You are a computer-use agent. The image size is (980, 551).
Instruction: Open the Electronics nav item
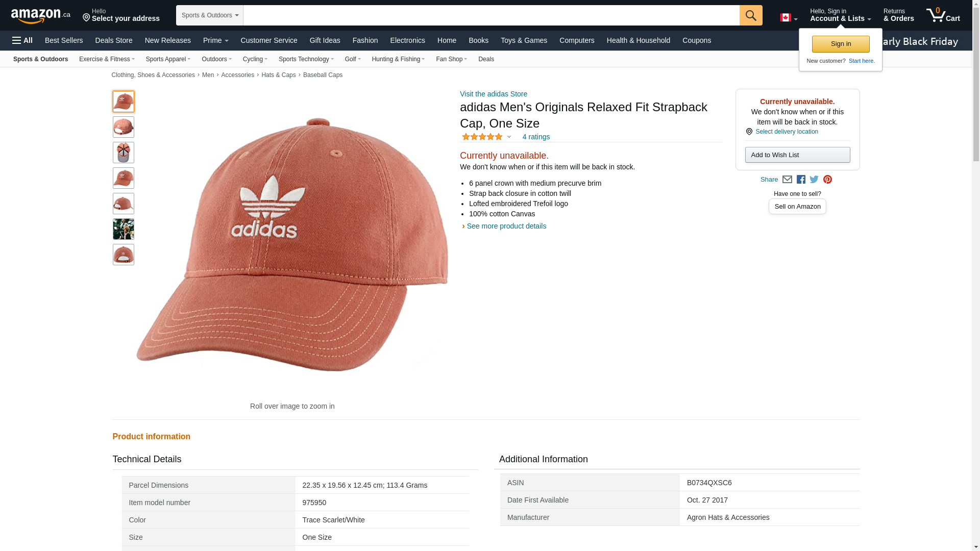tap(407, 40)
